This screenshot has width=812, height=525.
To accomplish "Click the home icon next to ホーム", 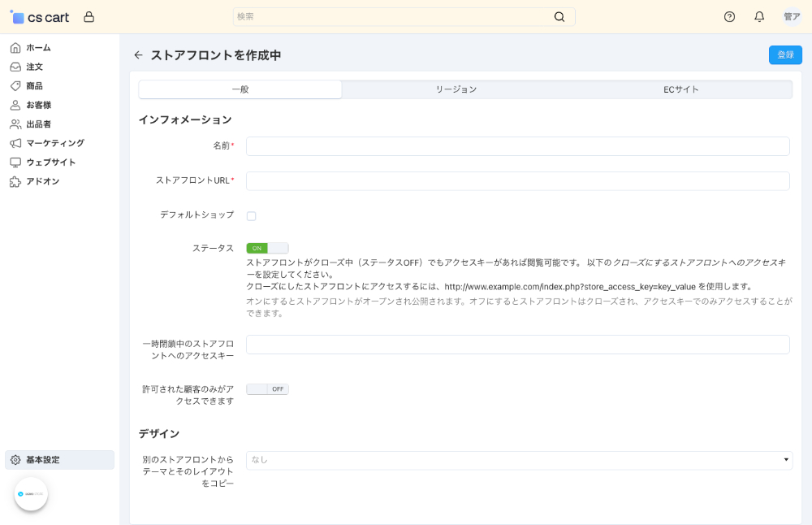I will (x=15, y=48).
